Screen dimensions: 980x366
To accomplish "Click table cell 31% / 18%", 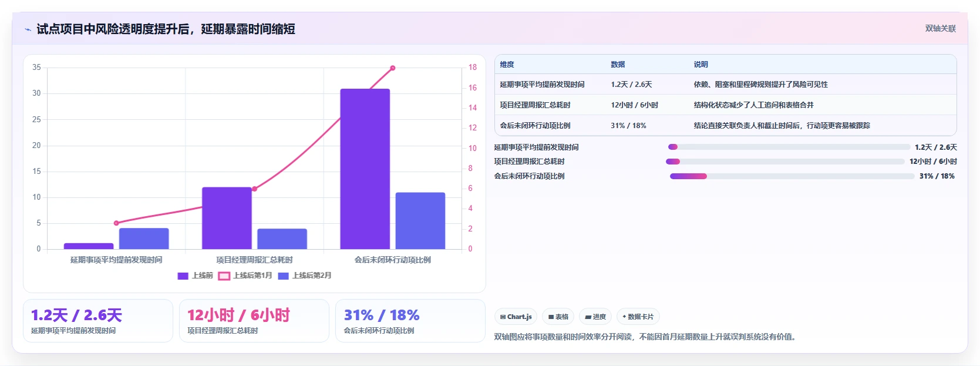I will (x=628, y=126).
